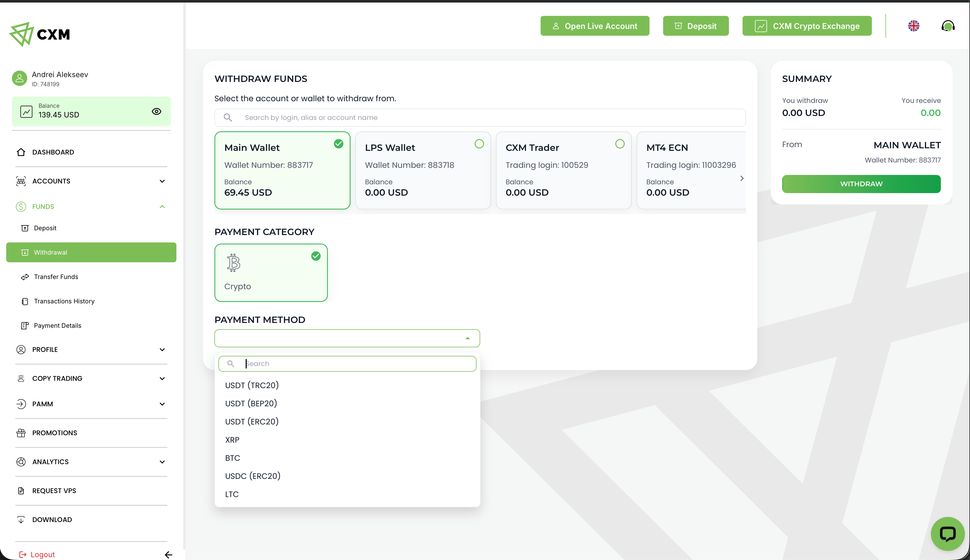Focus the payment method search field

(347, 364)
